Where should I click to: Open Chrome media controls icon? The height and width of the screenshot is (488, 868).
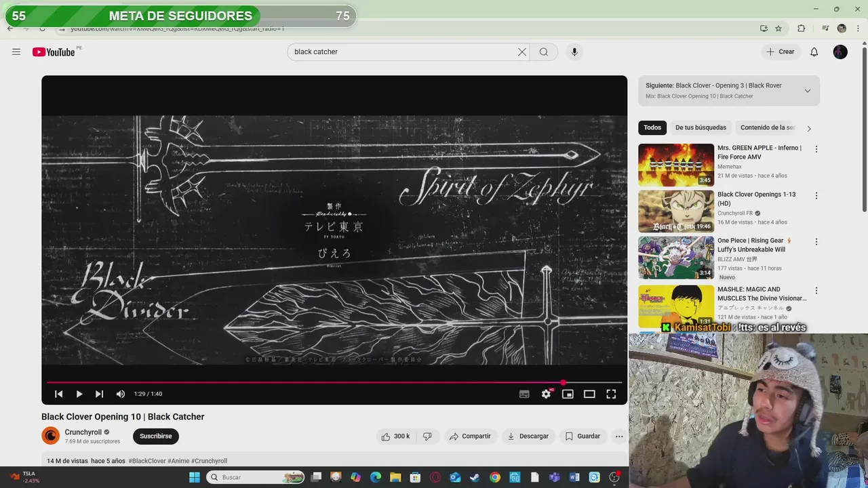[x=825, y=28]
